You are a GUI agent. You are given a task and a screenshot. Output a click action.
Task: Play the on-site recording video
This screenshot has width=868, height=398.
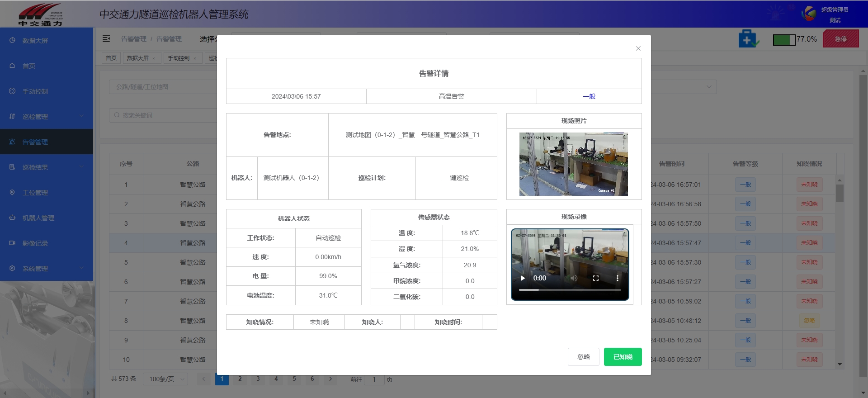tap(523, 278)
